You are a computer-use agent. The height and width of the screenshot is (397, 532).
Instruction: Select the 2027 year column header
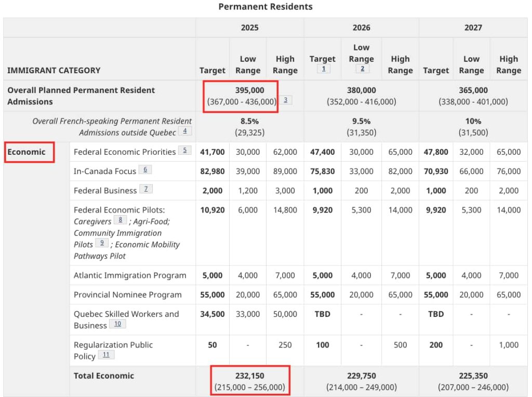tap(473, 28)
